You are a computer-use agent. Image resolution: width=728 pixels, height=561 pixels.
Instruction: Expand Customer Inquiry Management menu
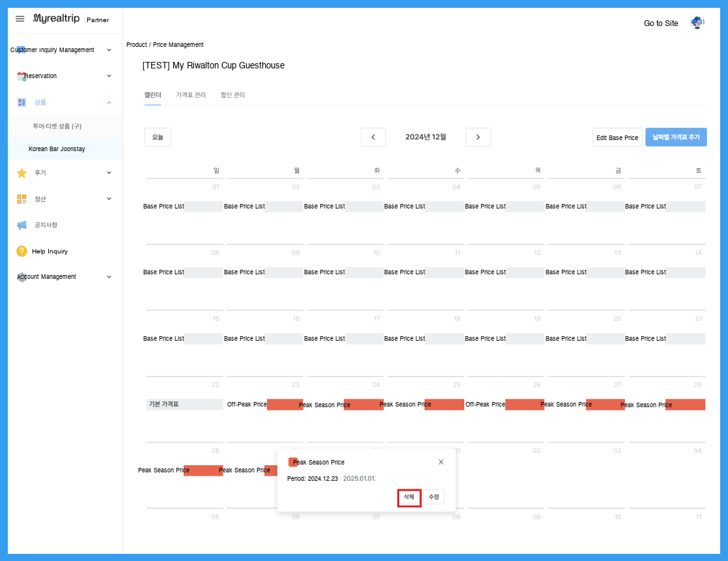click(109, 50)
